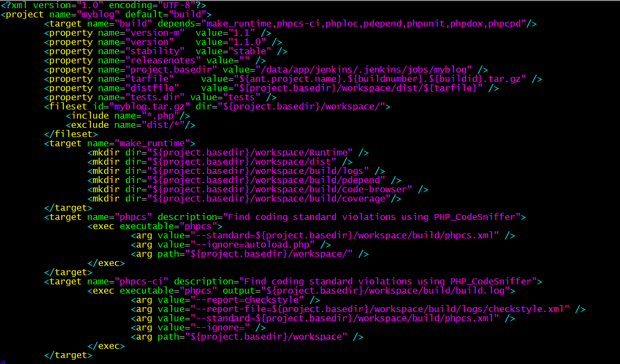Click the target name "make_runtime"
Image resolution: width=620 pixels, height=364 pixels.
point(152,143)
